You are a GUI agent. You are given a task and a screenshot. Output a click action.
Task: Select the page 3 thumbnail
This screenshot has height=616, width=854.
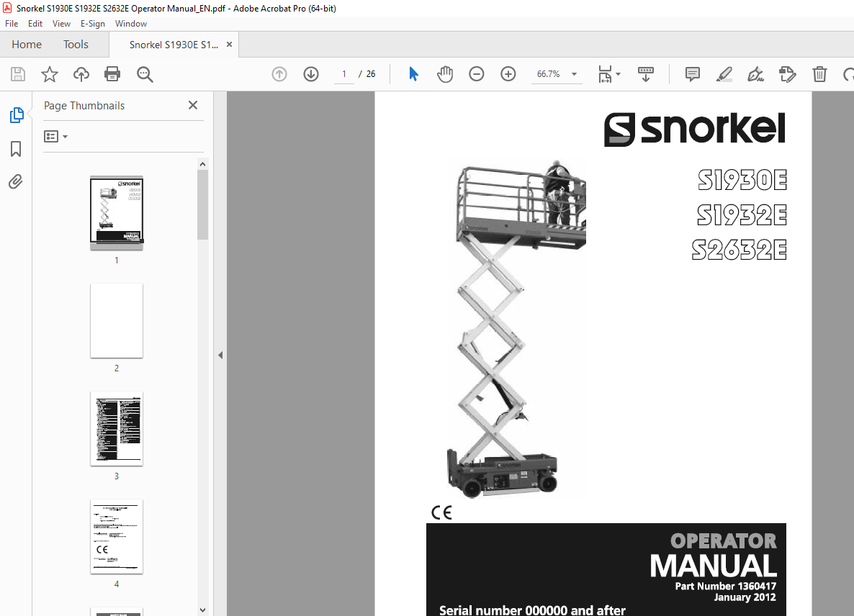(117, 429)
